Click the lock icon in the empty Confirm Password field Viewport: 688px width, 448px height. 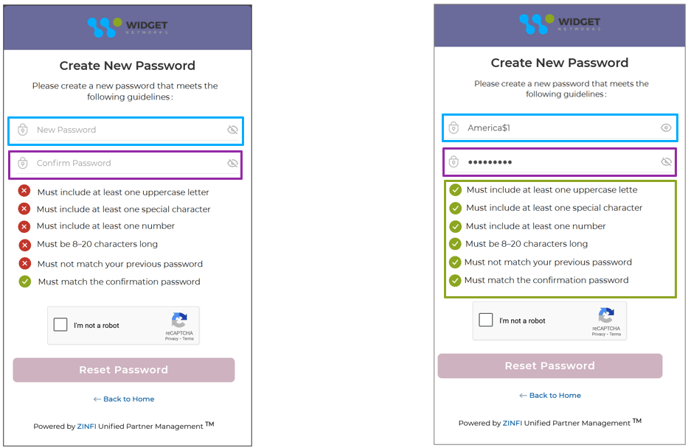[23, 163]
